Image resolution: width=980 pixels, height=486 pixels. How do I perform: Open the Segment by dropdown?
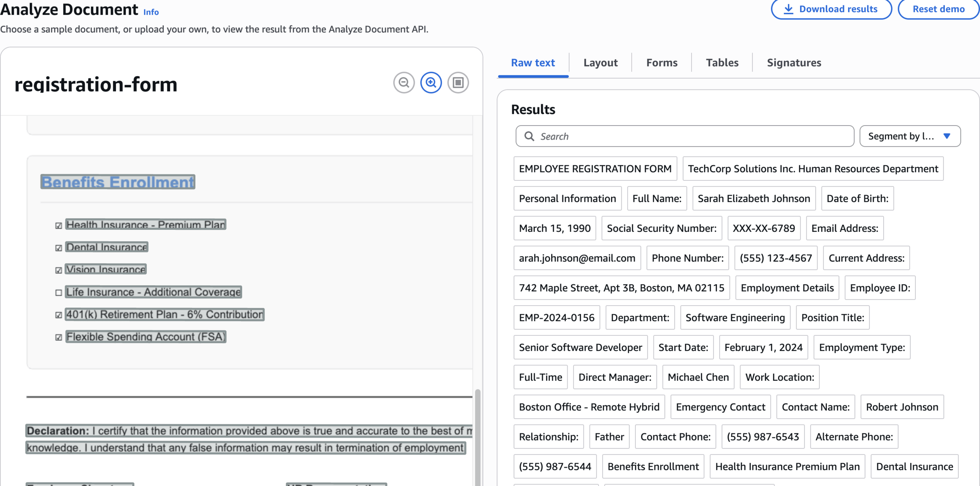[900, 136]
